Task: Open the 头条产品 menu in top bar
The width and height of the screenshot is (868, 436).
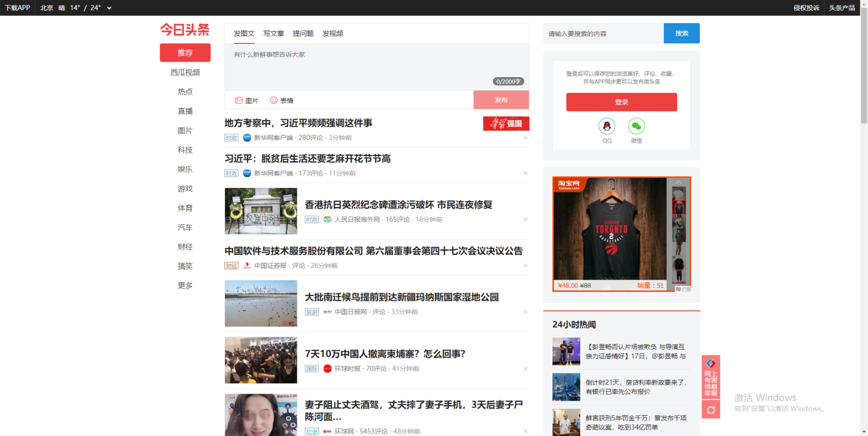Action: 842,8
